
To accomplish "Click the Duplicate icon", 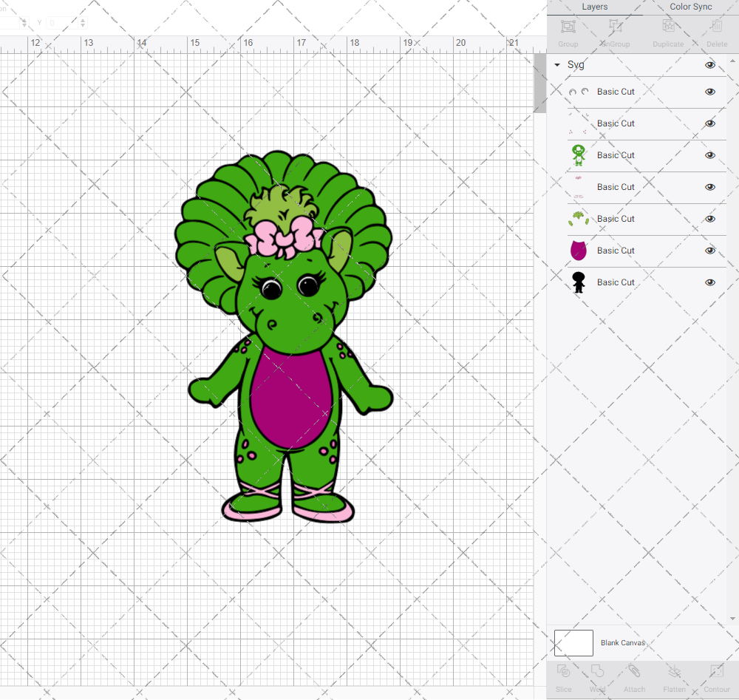I will (668, 27).
